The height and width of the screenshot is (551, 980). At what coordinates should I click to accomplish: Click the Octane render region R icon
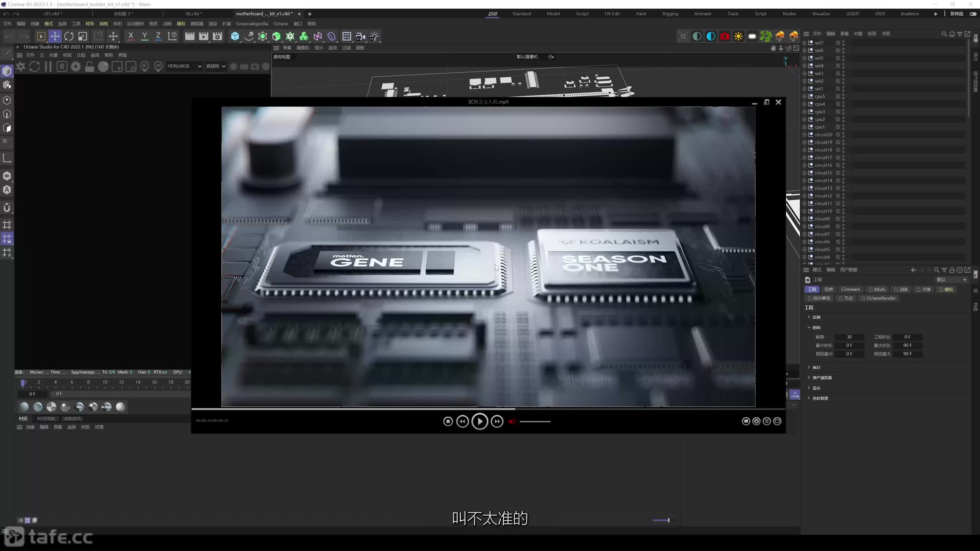coord(62,67)
